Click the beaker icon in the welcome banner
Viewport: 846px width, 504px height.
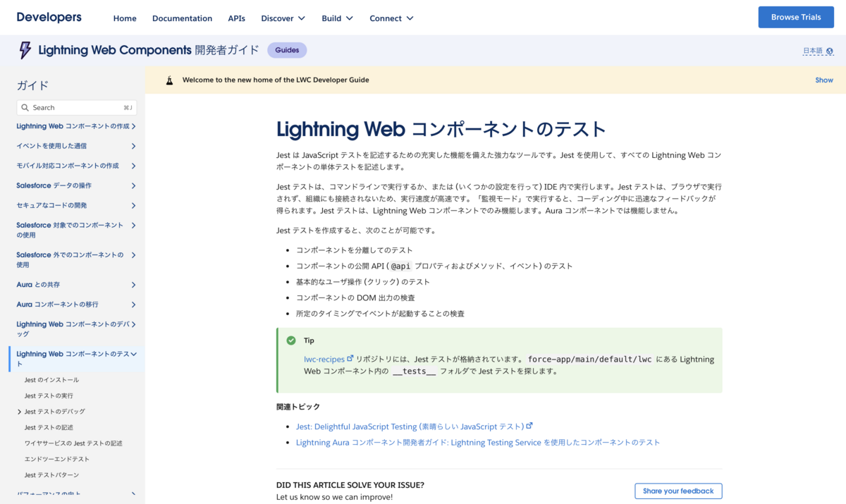tap(169, 80)
